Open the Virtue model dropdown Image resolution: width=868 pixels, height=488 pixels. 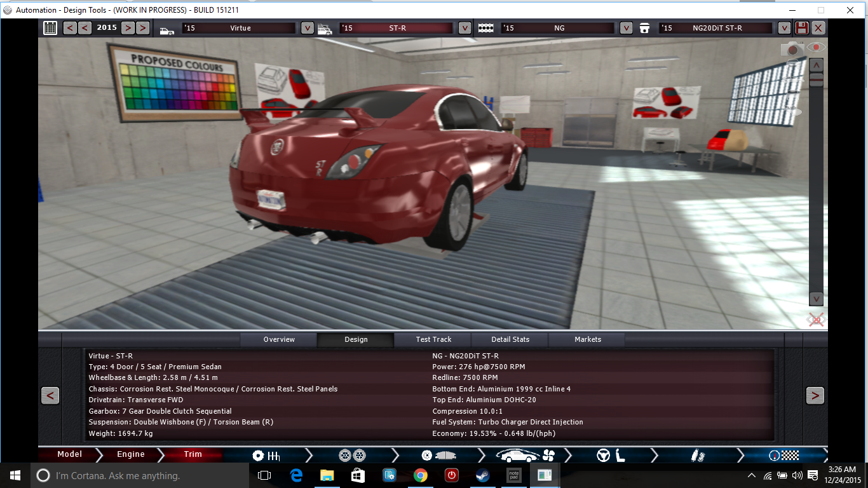tap(307, 28)
